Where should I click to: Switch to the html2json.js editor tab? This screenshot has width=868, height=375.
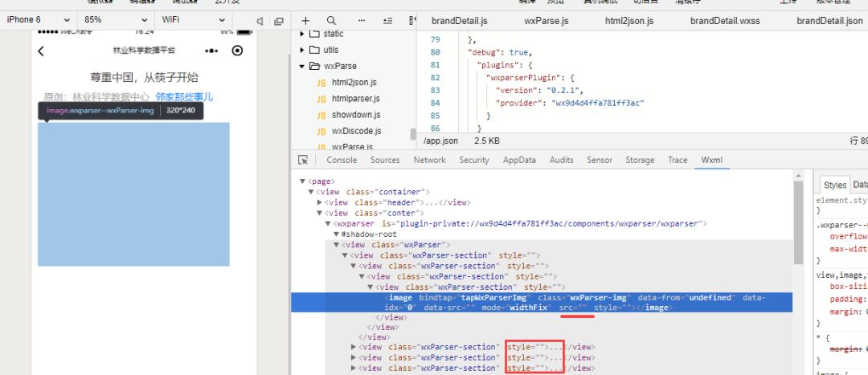[x=629, y=21]
